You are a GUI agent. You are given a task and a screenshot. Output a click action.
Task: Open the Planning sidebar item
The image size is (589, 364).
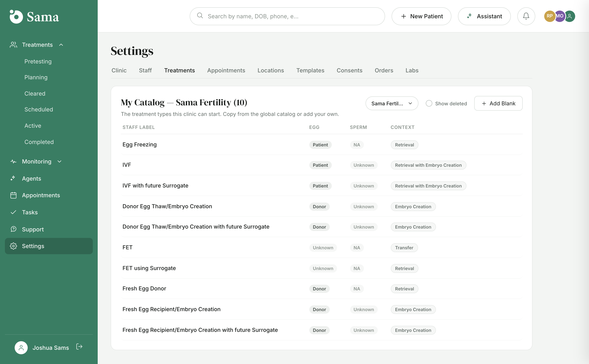(x=36, y=77)
